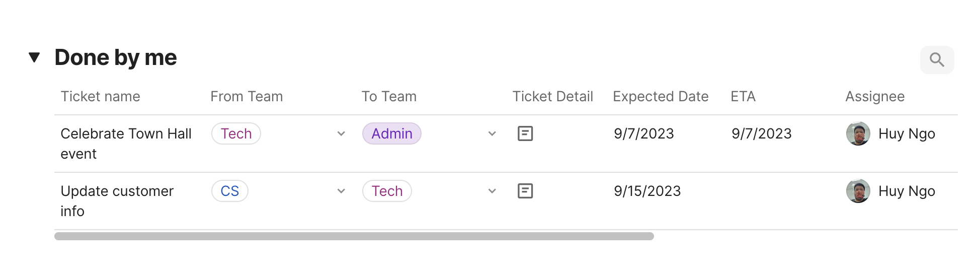Click the Expected Date column header
The width and height of the screenshot is (980, 274).
tap(661, 96)
